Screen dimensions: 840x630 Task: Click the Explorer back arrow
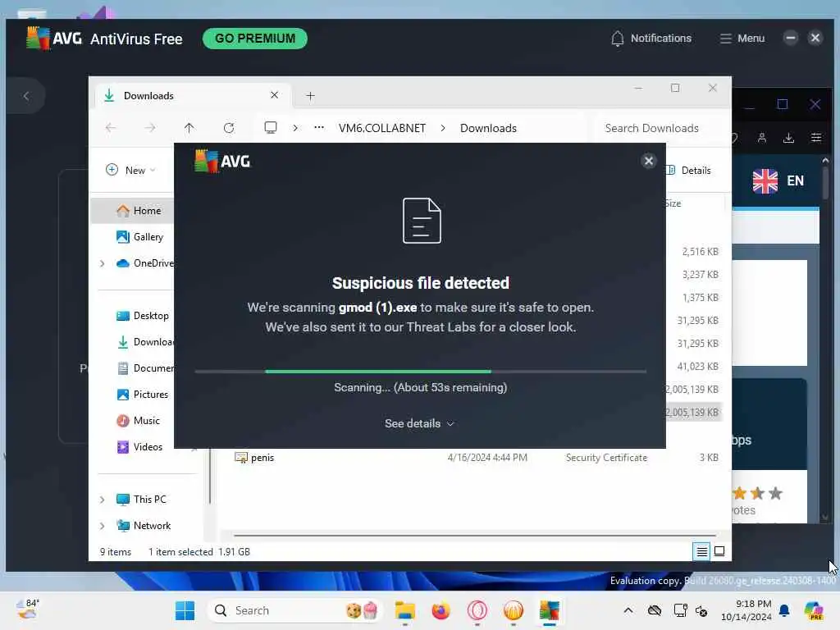pyautogui.click(x=111, y=127)
